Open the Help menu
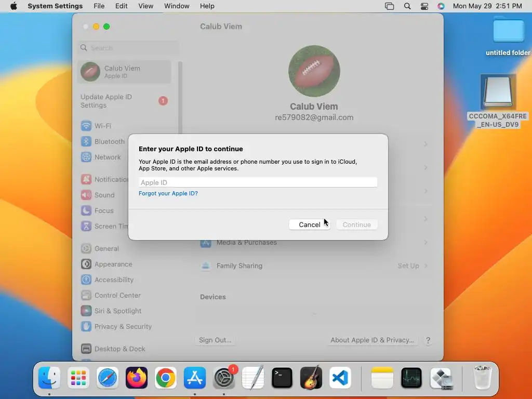This screenshot has width=532, height=399. point(207,6)
